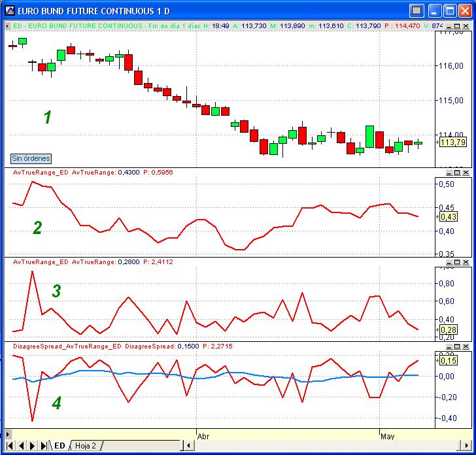Click the horizontal scrollbar right arrow
The height and width of the screenshot is (455, 476).
pos(466,446)
